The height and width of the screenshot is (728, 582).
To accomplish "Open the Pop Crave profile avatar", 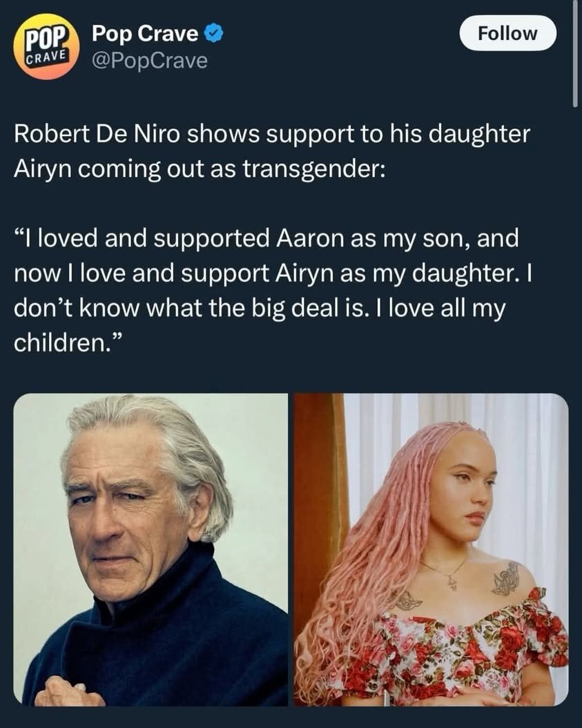I will (x=46, y=46).
